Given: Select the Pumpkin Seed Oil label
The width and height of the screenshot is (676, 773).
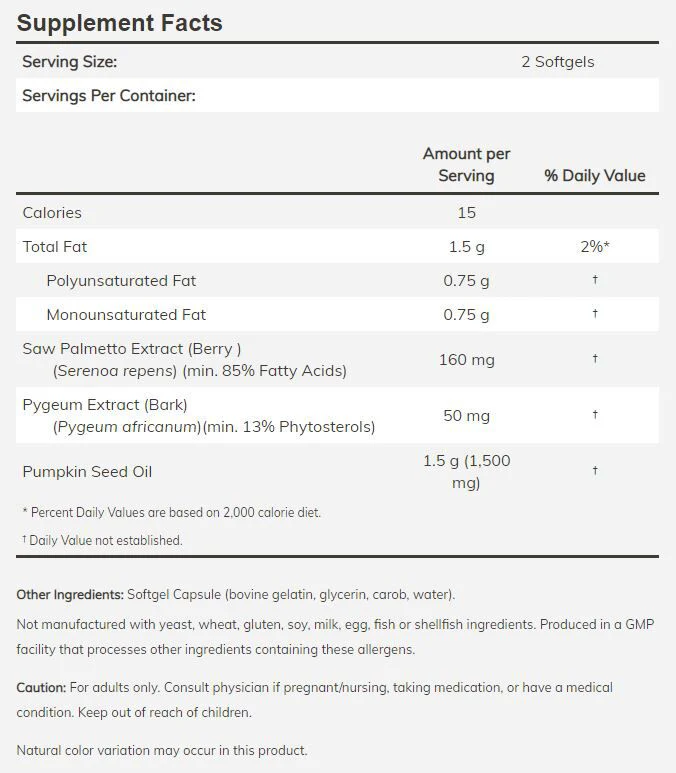Looking at the screenshot, I should 87,472.
